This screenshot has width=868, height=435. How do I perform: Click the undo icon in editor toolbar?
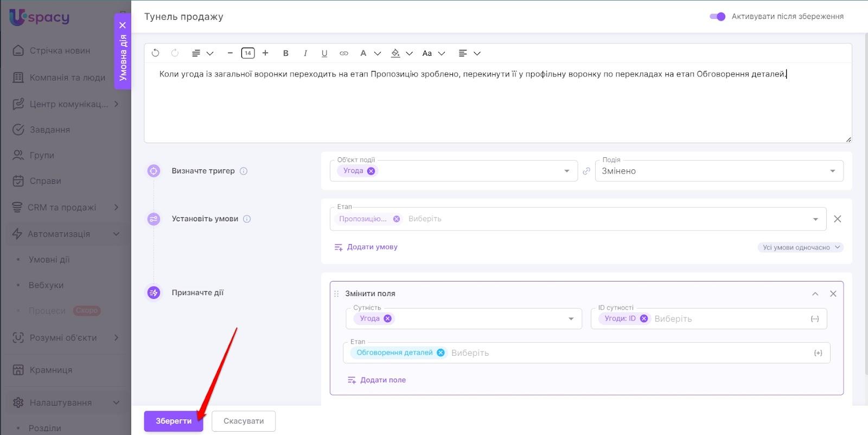coord(156,53)
